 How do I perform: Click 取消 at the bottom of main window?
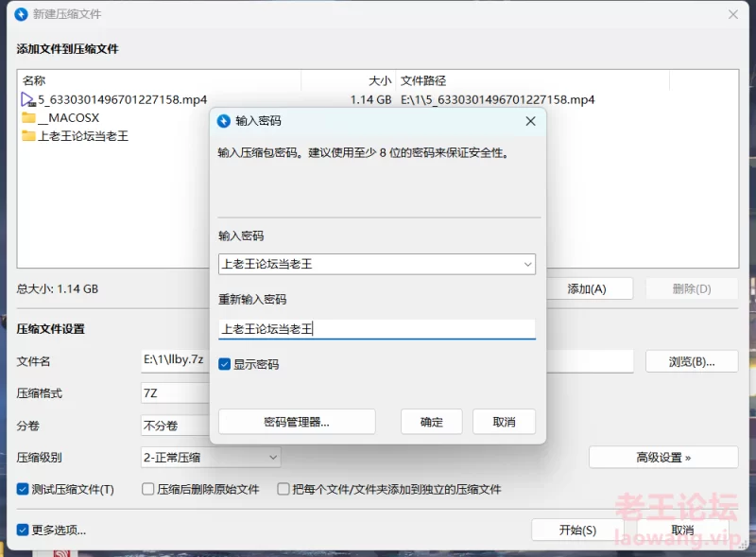click(x=682, y=530)
